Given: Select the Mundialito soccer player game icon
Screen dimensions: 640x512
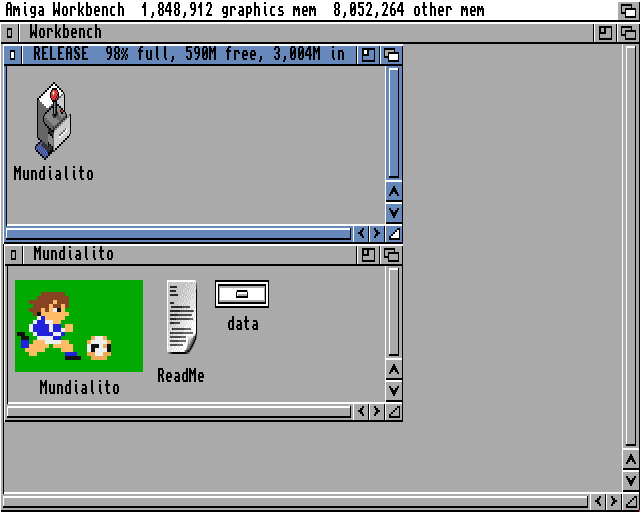Looking at the screenshot, I should point(79,326).
